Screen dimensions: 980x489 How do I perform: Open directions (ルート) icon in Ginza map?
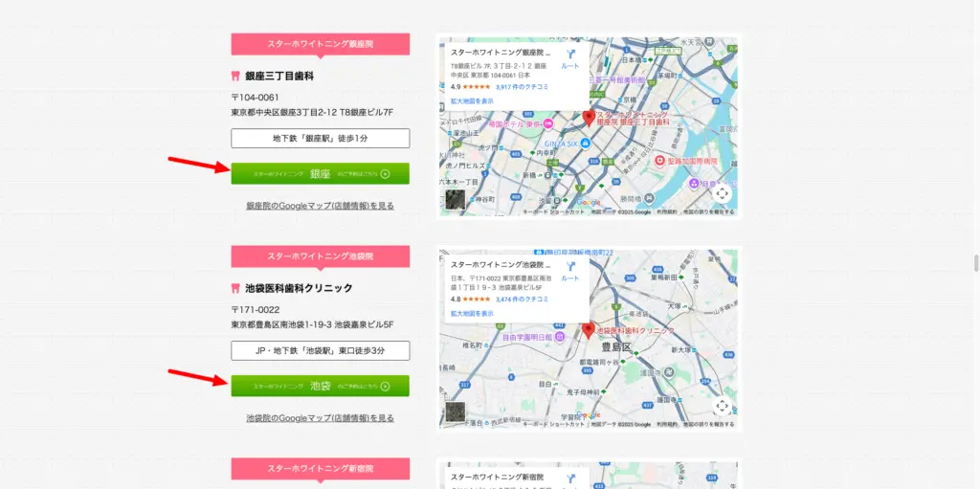[570, 56]
